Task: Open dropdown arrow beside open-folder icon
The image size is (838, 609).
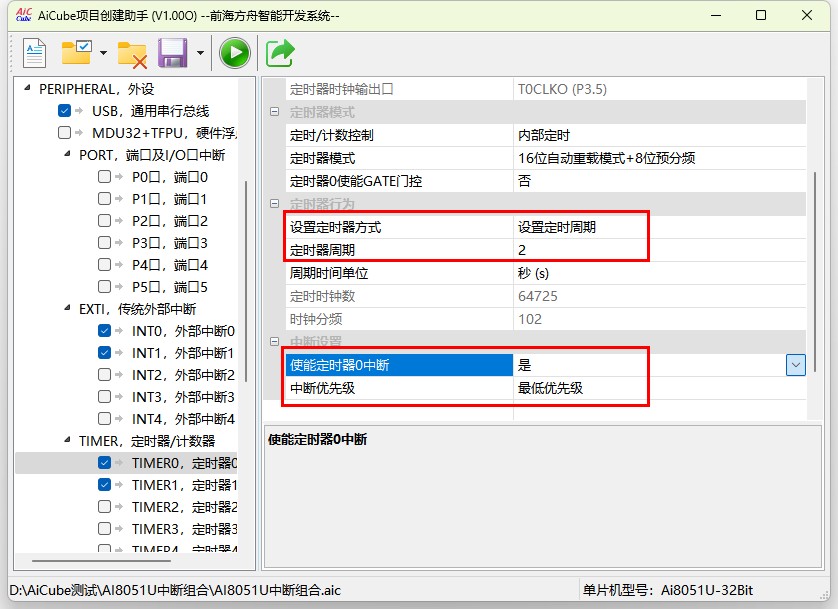Action: pyautogui.click(x=104, y=53)
